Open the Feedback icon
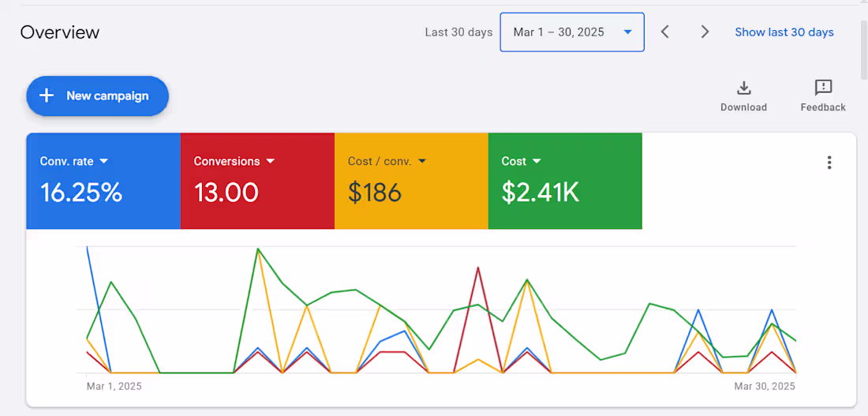This screenshot has width=868, height=416. click(x=823, y=88)
